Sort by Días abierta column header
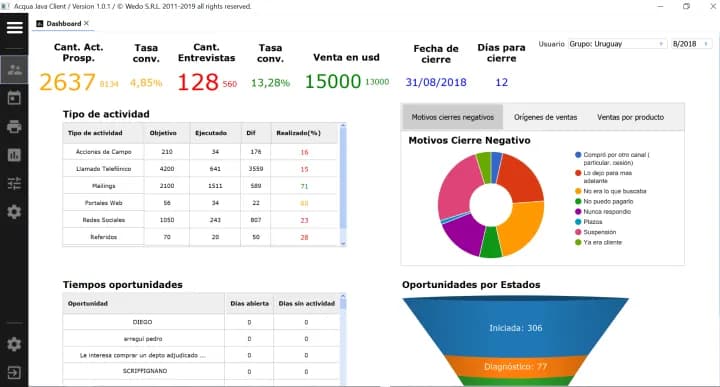 (x=249, y=303)
